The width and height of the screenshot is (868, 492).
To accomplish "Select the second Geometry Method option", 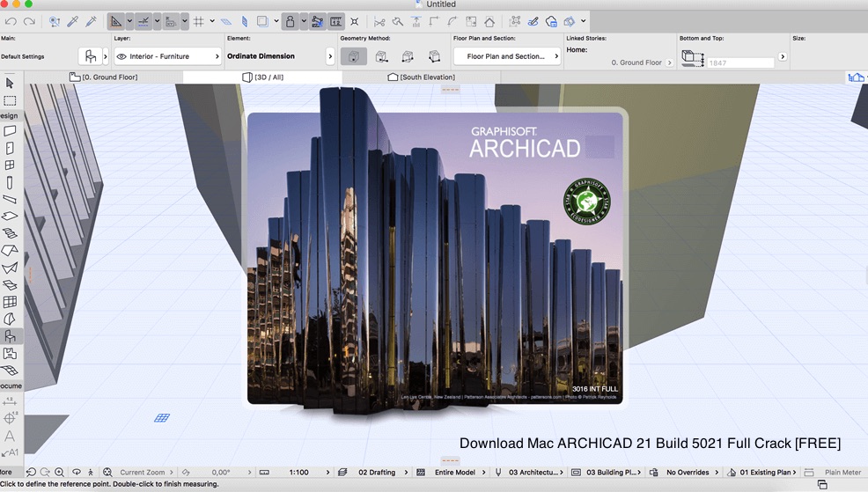I will [x=381, y=56].
